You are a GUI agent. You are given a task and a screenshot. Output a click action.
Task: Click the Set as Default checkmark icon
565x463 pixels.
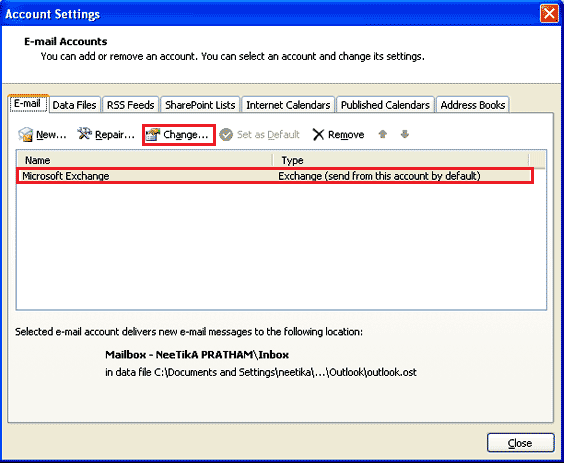[x=226, y=135]
